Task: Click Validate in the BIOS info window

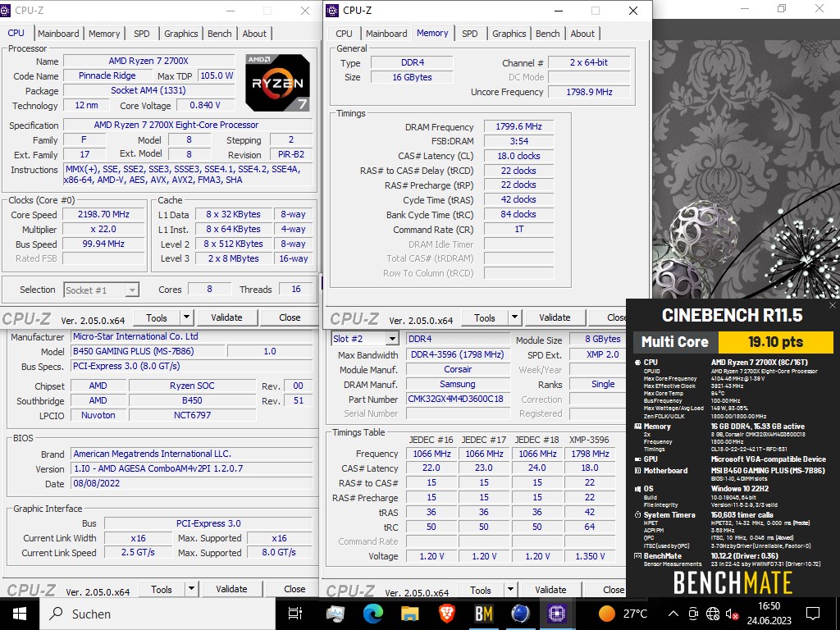Action: pyautogui.click(x=231, y=589)
